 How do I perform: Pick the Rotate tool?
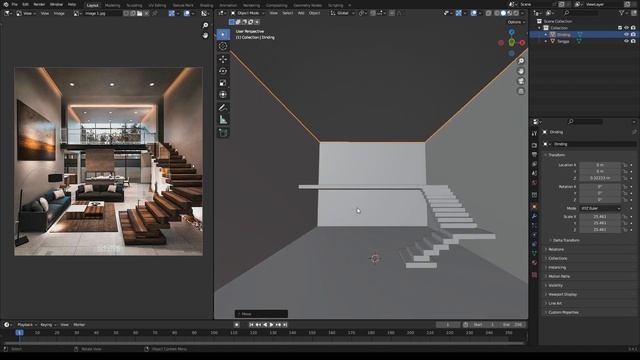pyautogui.click(x=223, y=71)
